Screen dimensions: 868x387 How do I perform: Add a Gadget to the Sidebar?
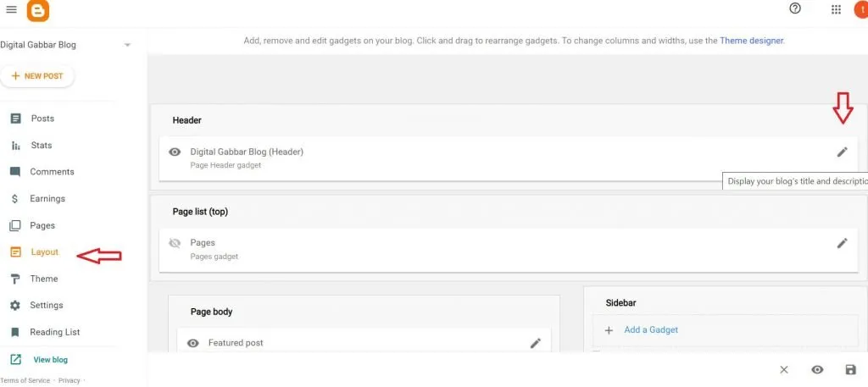pos(650,329)
